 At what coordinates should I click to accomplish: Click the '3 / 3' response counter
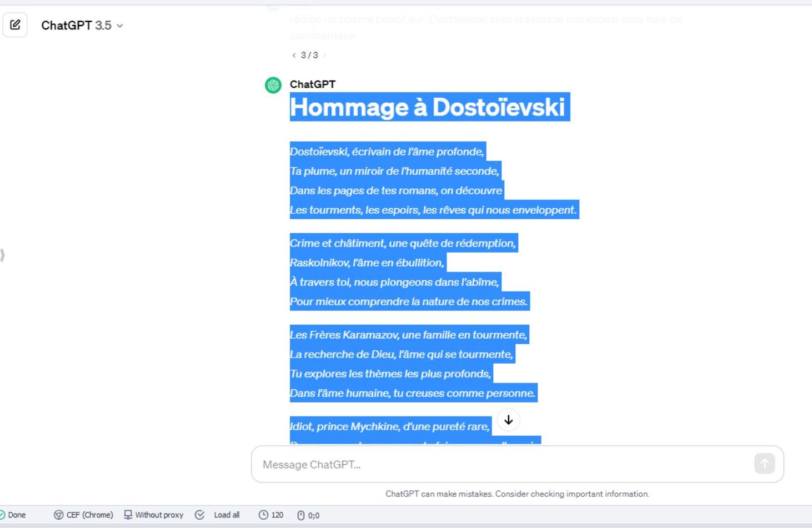[x=309, y=55]
